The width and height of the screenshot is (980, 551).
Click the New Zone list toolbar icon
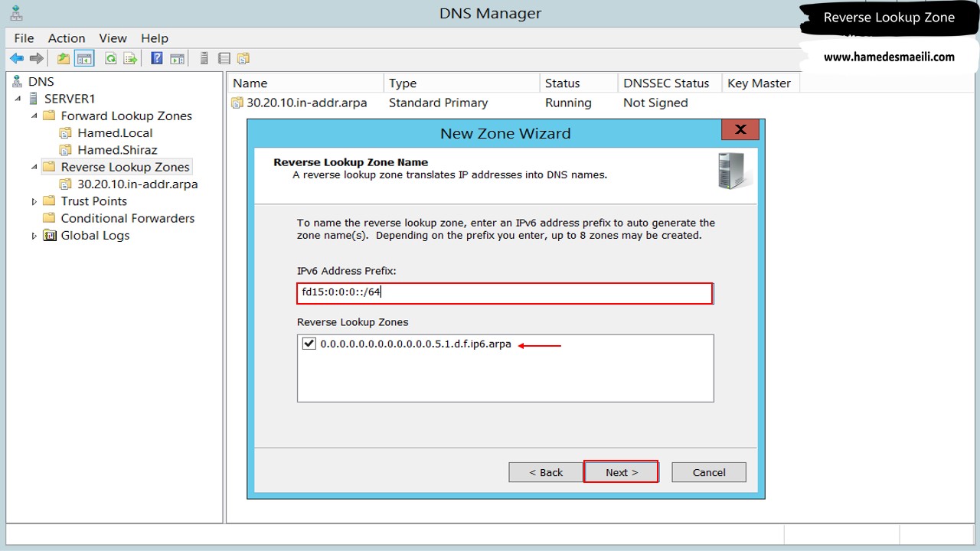pyautogui.click(x=224, y=58)
